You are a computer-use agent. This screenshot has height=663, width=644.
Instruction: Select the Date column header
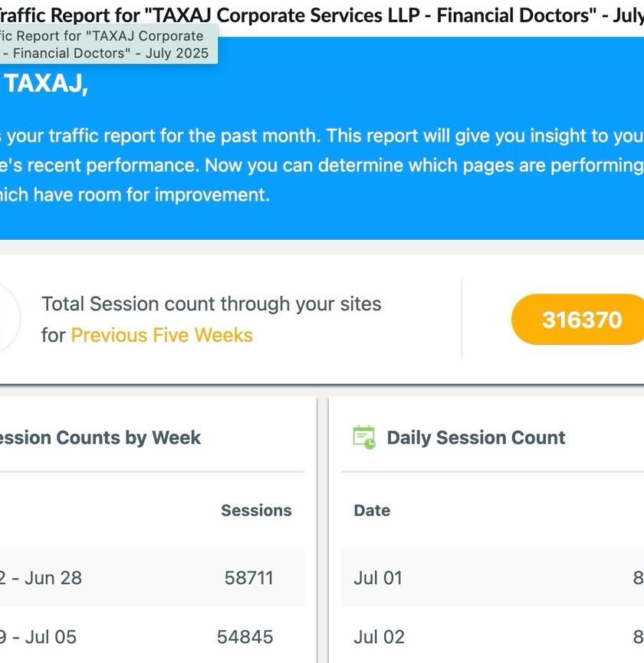click(372, 510)
